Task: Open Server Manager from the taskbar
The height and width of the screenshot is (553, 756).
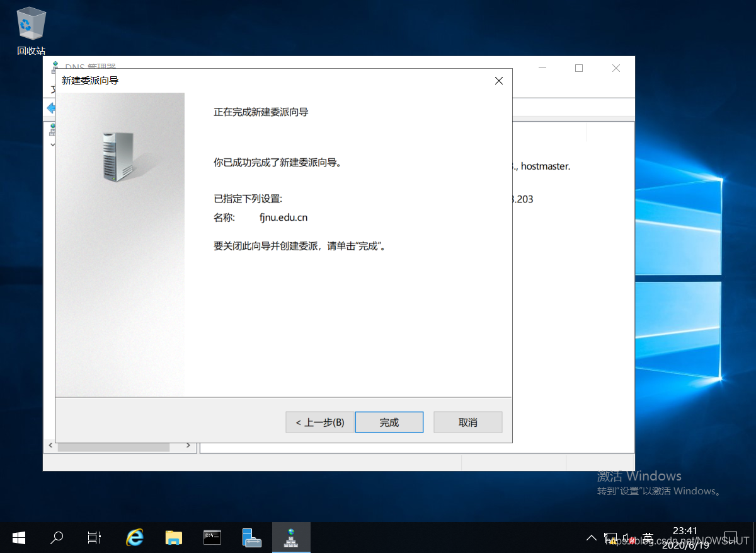Action: click(251, 537)
